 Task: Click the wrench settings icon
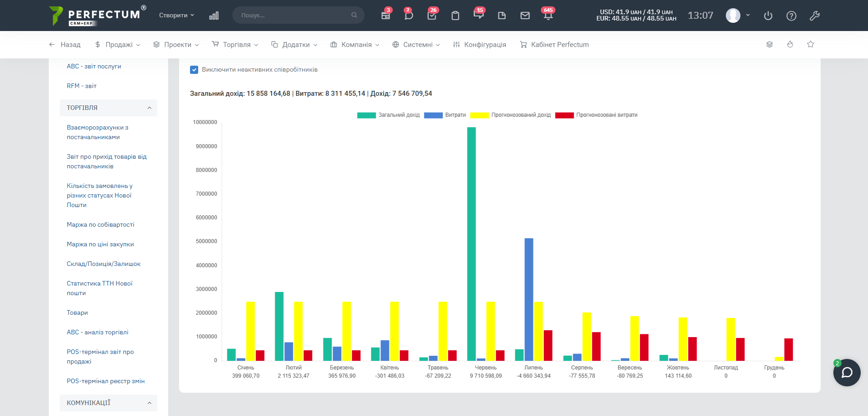click(815, 16)
